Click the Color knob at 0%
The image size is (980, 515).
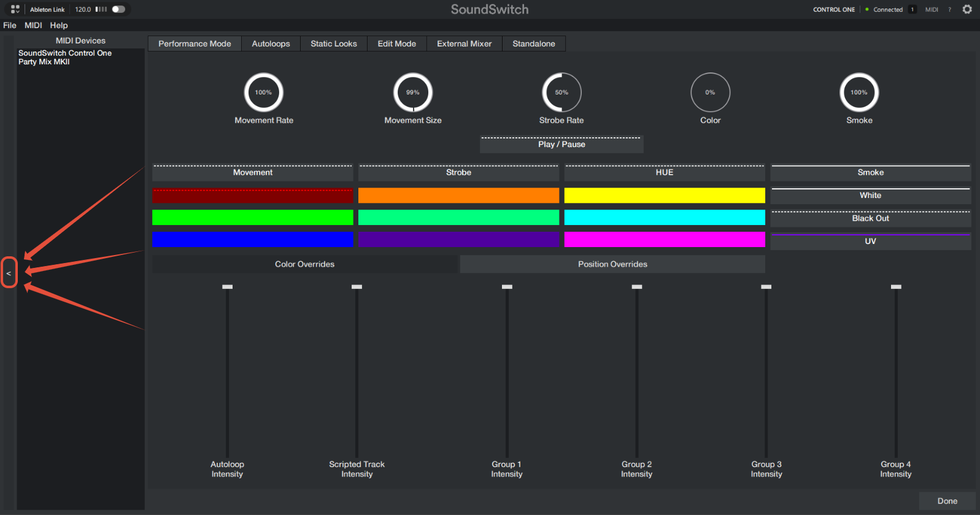711,93
